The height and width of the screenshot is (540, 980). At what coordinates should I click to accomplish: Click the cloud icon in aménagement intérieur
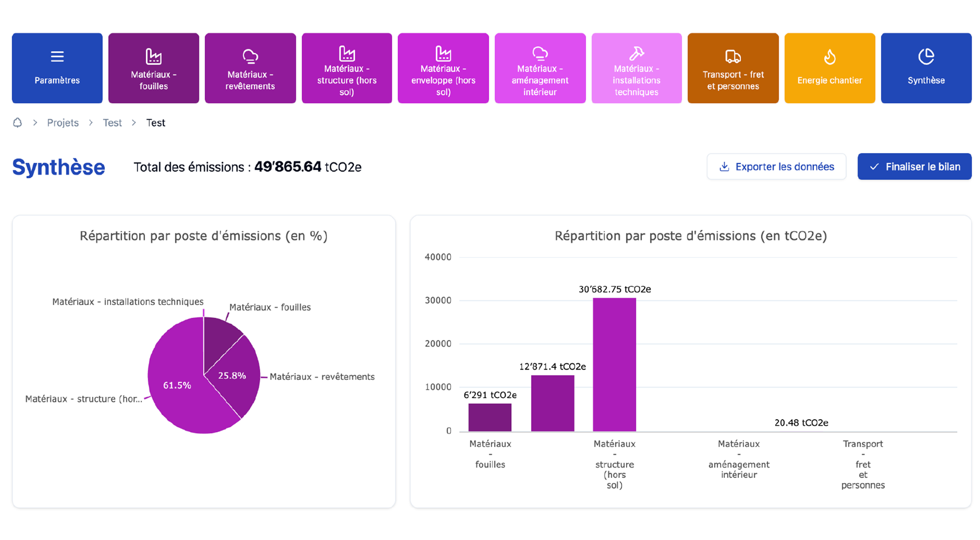point(540,53)
